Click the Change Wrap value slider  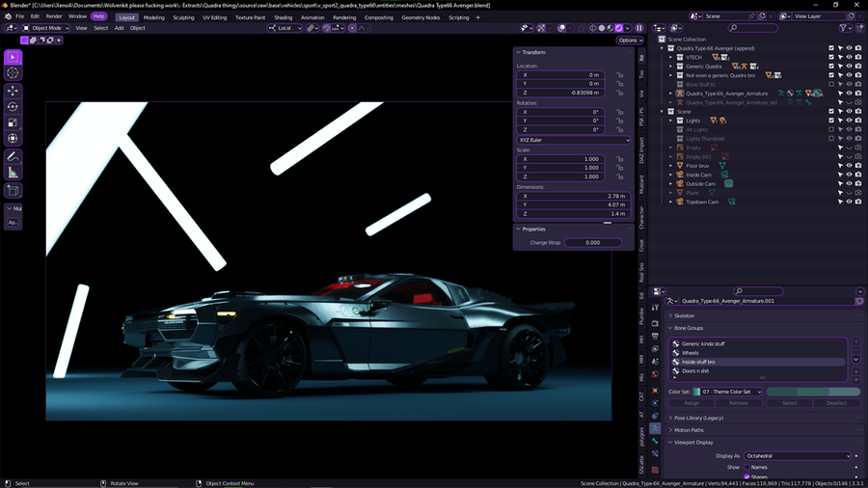pos(593,243)
